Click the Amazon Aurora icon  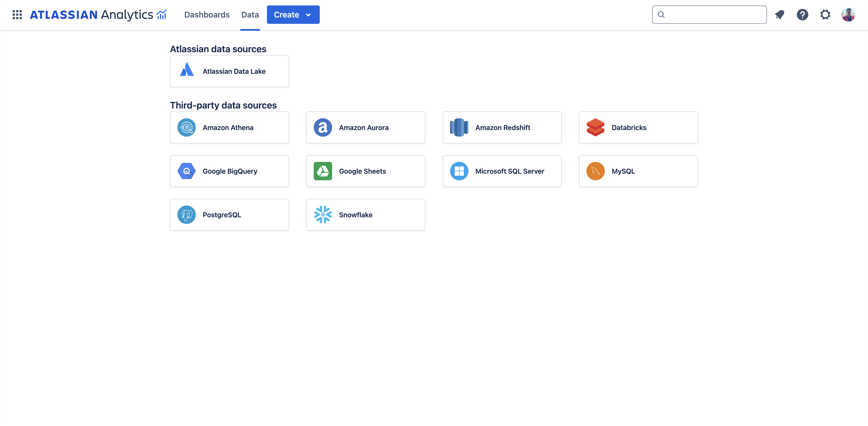(x=323, y=127)
